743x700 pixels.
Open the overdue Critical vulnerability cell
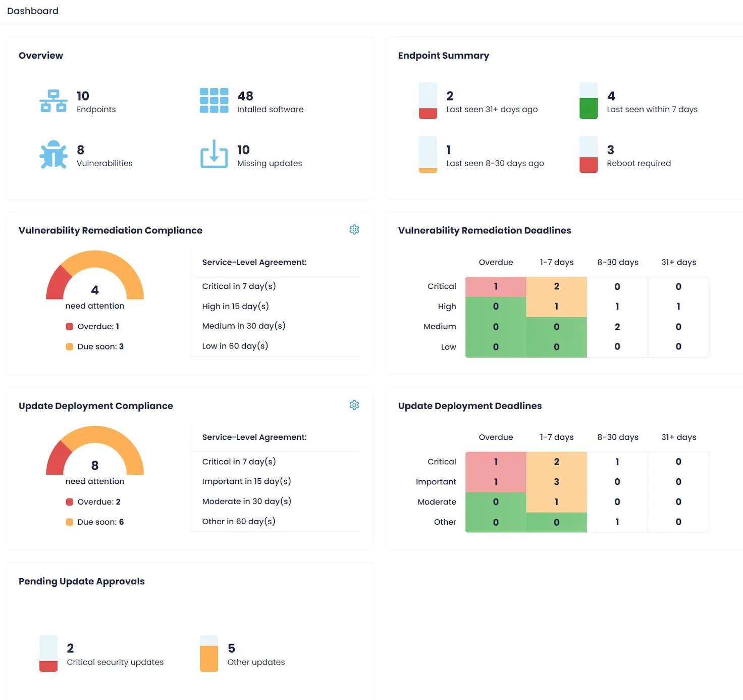(495, 286)
